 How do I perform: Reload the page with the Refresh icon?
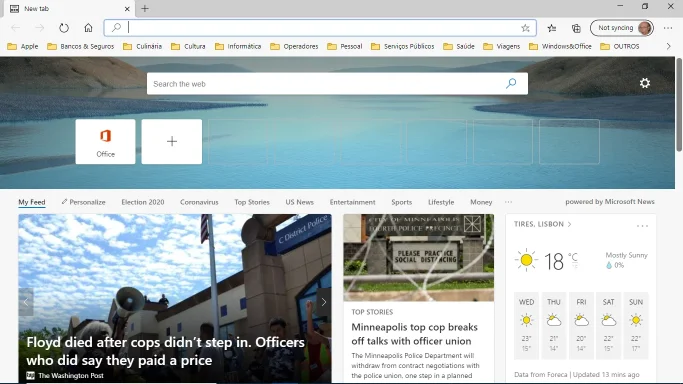click(64, 28)
